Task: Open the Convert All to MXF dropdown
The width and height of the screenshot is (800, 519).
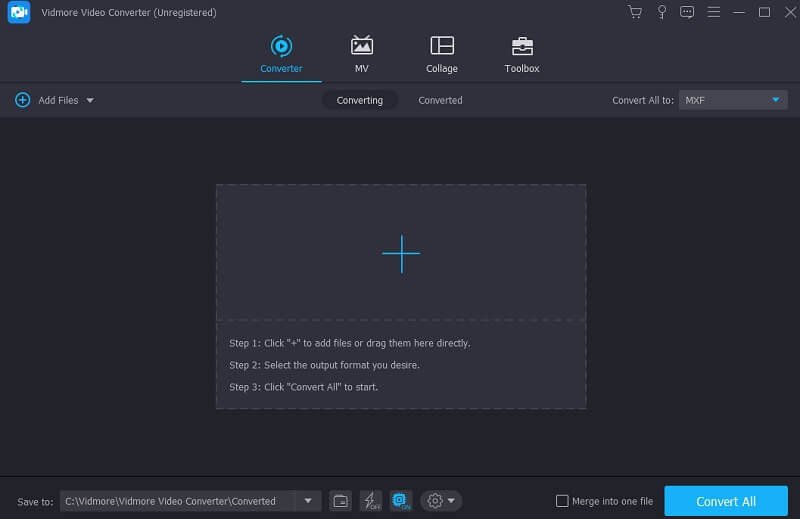Action: 733,100
